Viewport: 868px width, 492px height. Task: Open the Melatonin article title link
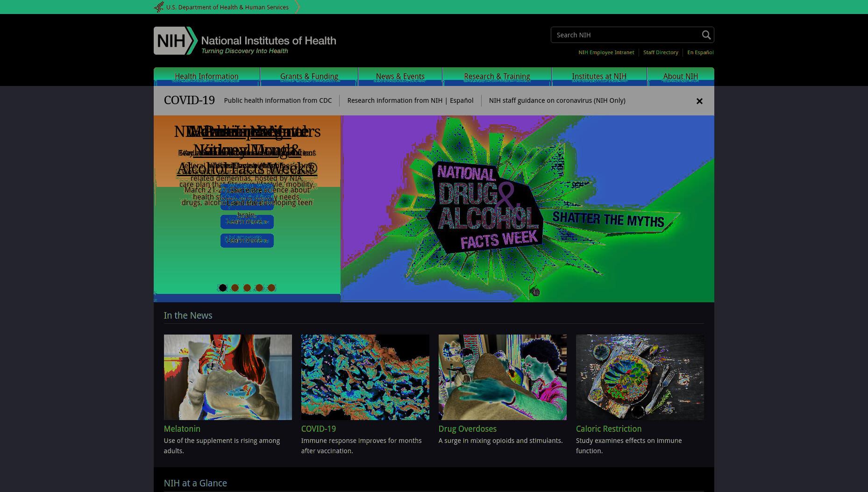click(x=182, y=429)
